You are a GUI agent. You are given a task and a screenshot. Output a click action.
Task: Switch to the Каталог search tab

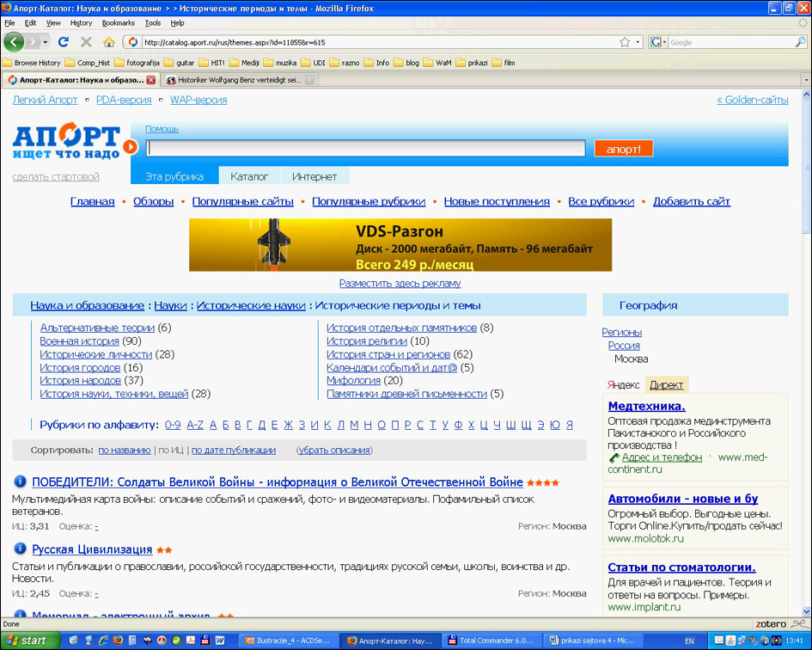click(x=249, y=176)
